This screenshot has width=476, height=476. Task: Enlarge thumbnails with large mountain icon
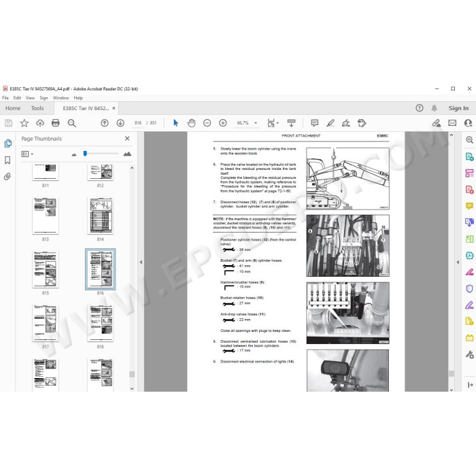coord(128,154)
